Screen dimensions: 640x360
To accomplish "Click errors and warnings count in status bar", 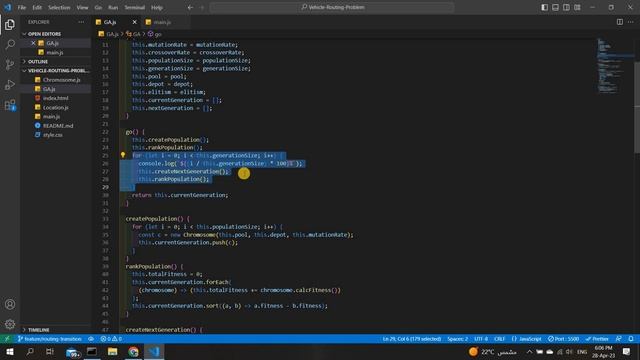I will tap(111, 339).
